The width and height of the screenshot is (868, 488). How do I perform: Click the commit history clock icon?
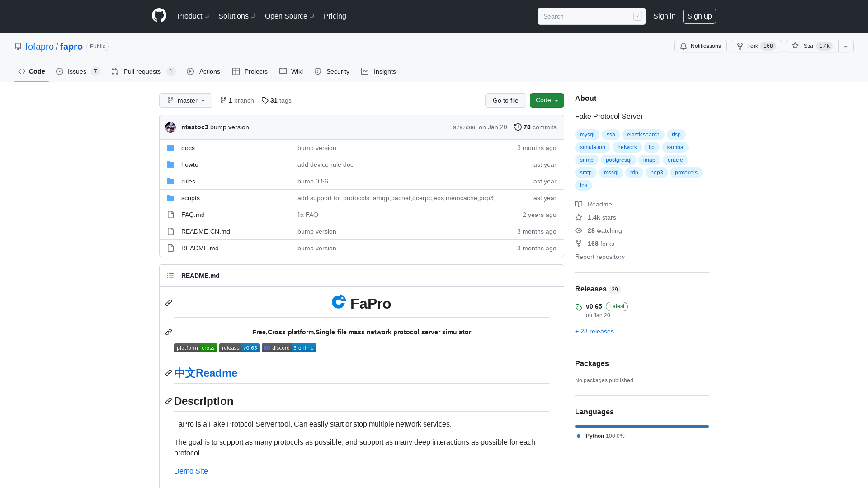518,127
